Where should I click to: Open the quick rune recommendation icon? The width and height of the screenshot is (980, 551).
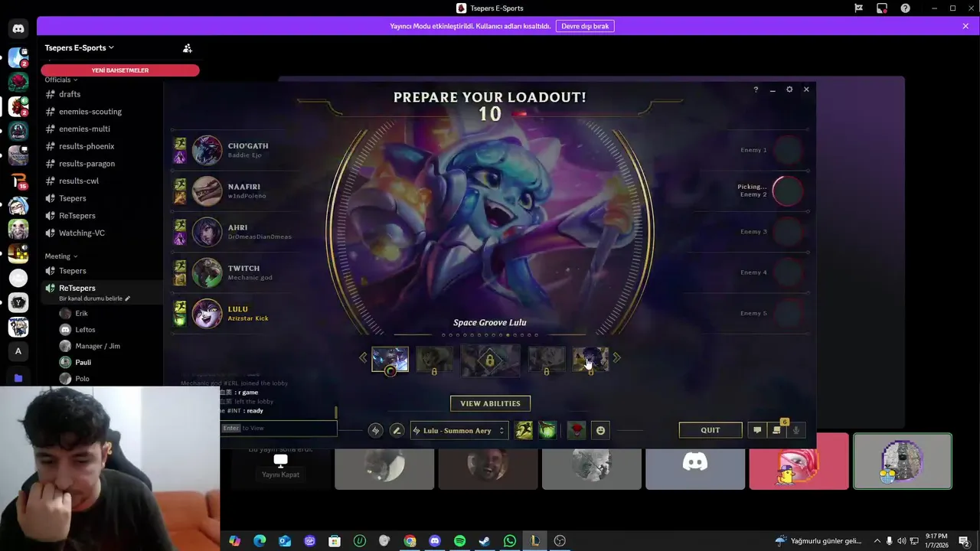[375, 431]
